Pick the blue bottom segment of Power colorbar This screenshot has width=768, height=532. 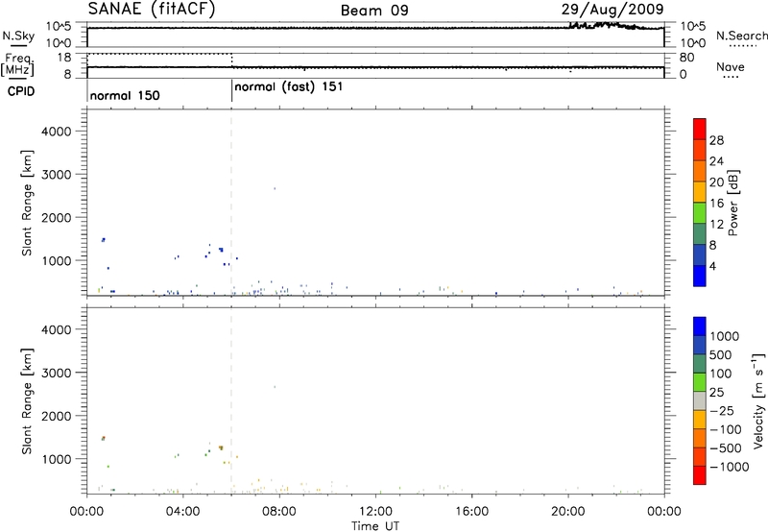click(x=700, y=276)
